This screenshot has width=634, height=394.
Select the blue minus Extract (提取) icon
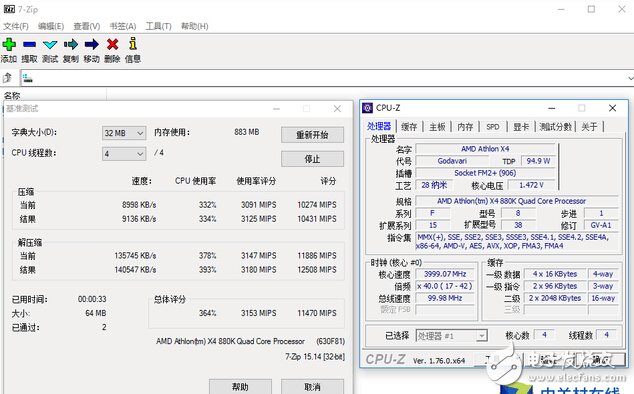coord(30,44)
